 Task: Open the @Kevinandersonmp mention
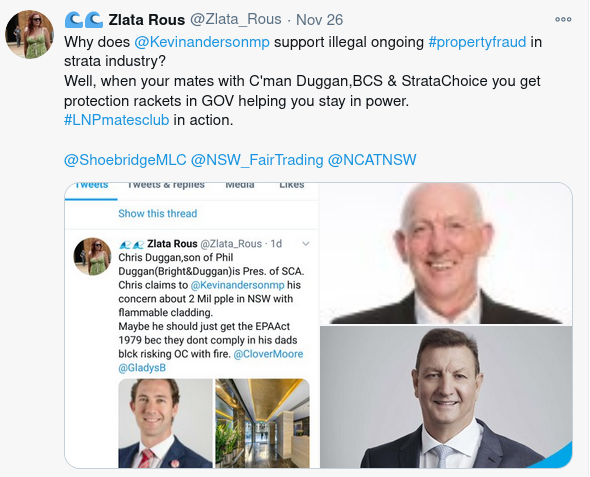click(202, 42)
